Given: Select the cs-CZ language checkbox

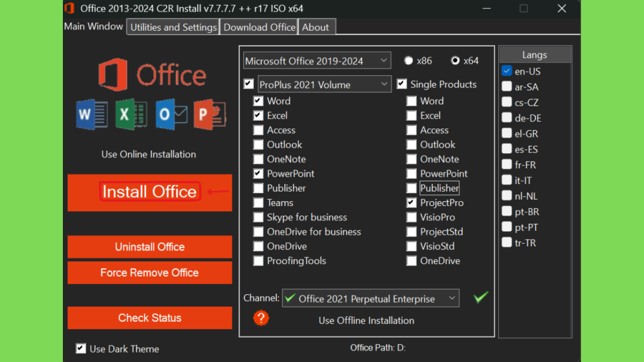Looking at the screenshot, I should [507, 102].
